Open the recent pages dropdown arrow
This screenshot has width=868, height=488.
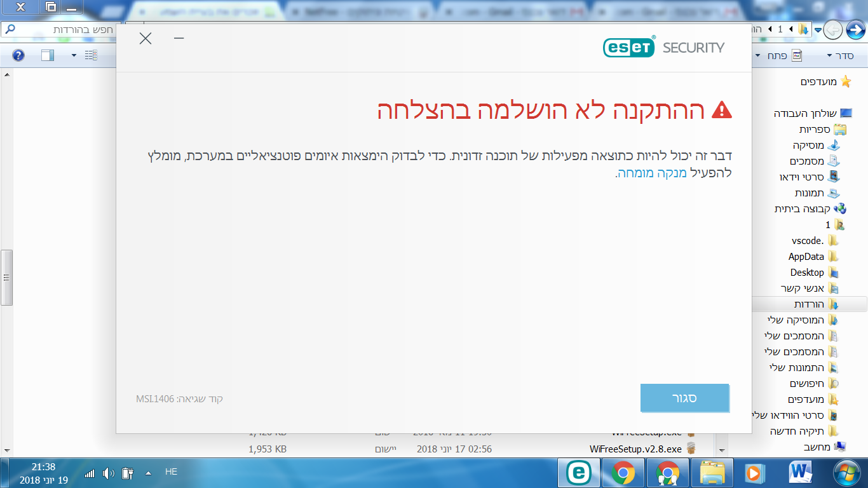(818, 29)
